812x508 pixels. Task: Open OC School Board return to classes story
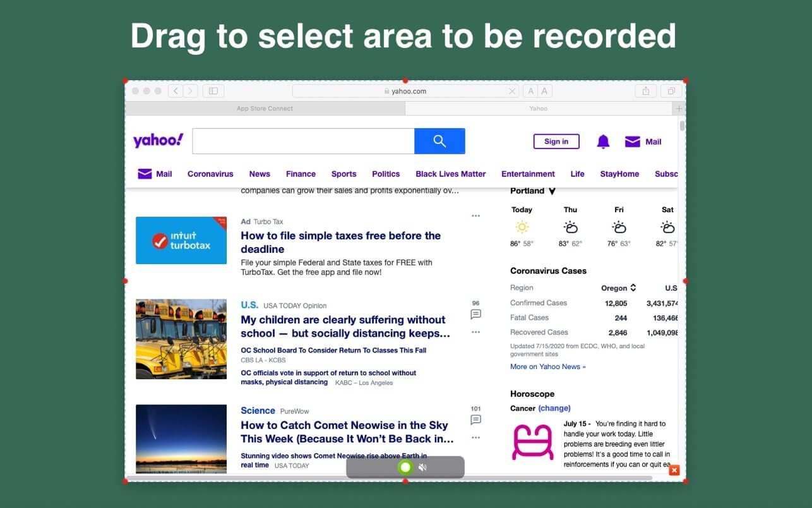pyautogui.click(x=333, y=350)
